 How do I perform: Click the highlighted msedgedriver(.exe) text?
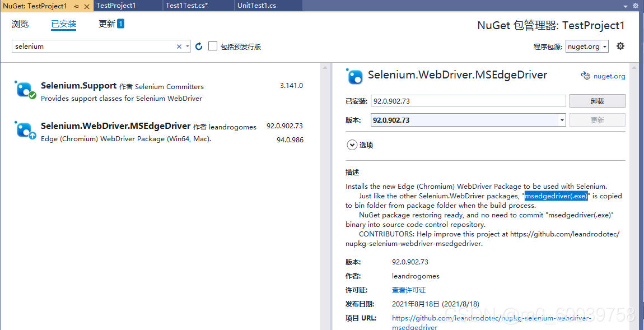click(556, 196)
